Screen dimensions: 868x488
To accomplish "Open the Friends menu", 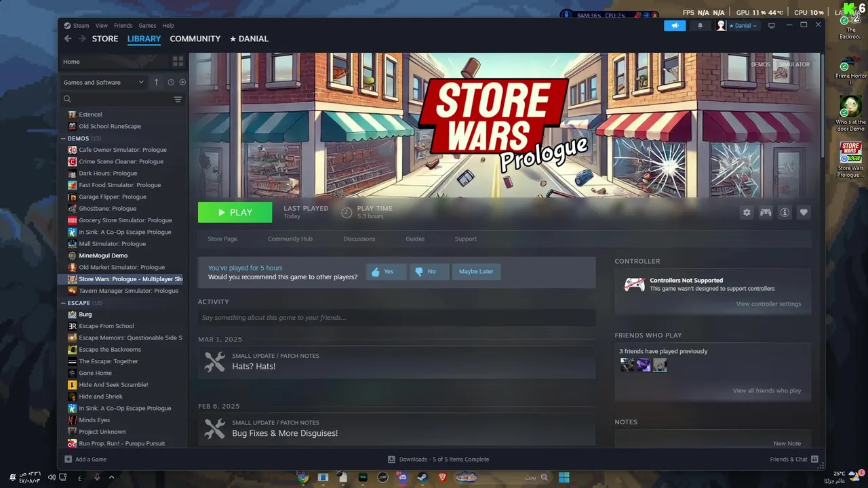I will (123, 26).
